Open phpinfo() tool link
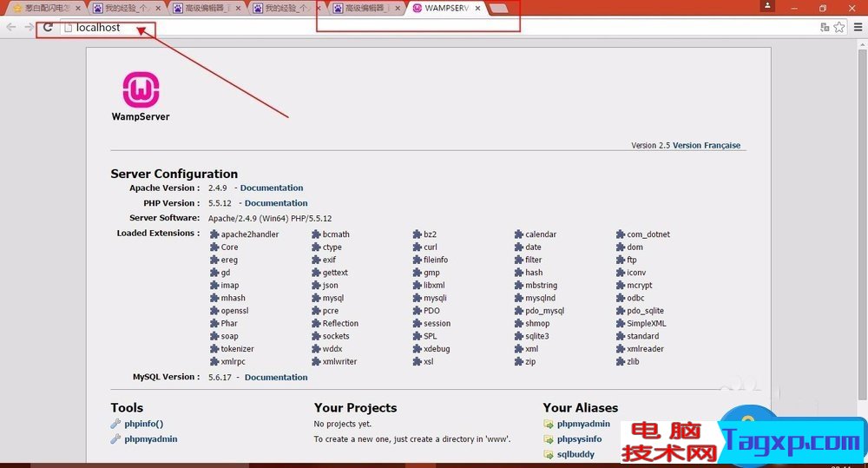This screenshot has height=468, width=868. click(x=143, y=424)
